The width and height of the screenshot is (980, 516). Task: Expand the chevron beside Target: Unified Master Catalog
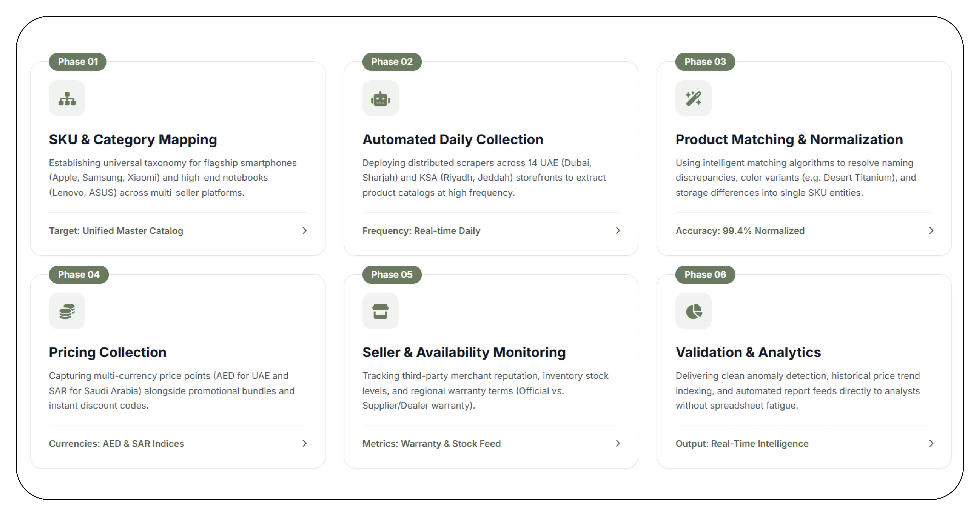(304, 230)
